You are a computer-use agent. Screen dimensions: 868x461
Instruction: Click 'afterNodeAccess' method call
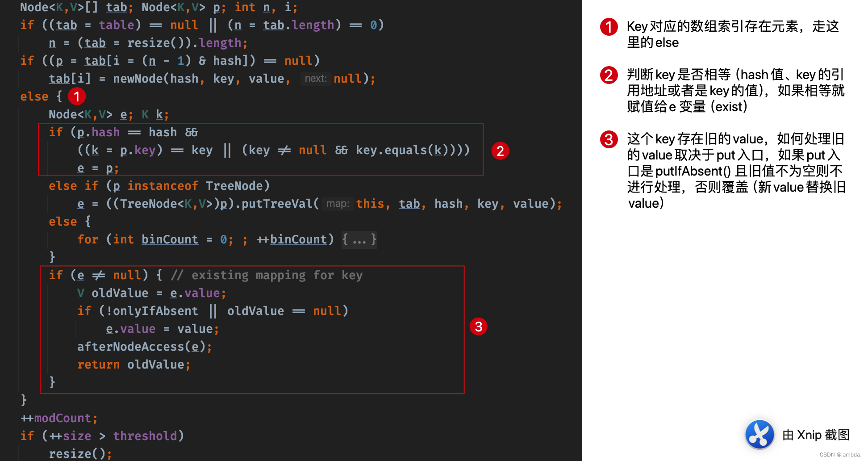[131, 347]
